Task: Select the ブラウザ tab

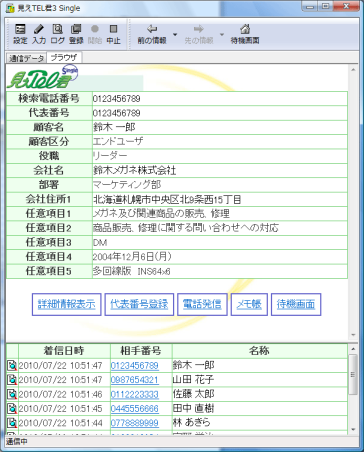Action: pos(64,58)
